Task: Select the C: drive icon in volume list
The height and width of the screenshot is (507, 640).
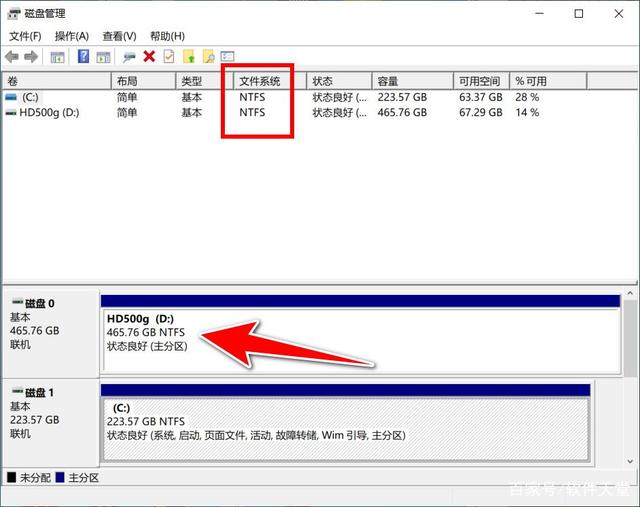Action: 11,97
